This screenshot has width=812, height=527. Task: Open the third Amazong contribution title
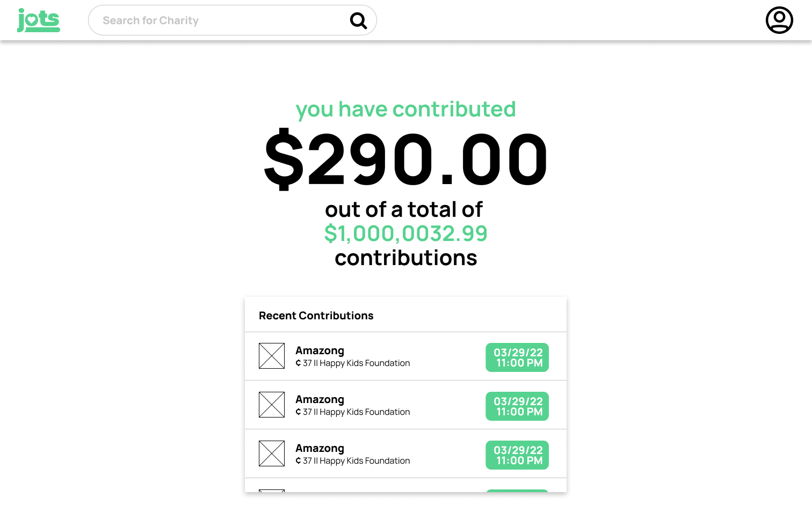pos(320,448)
